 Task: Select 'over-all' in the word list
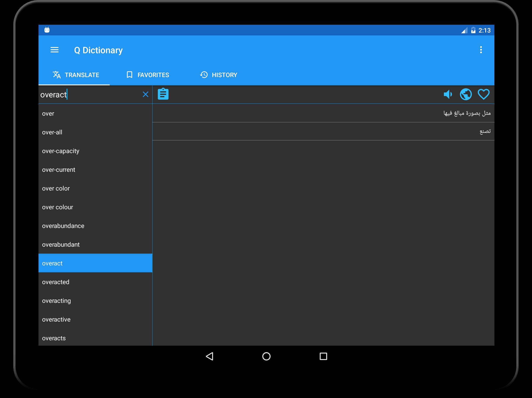point(95,132)
